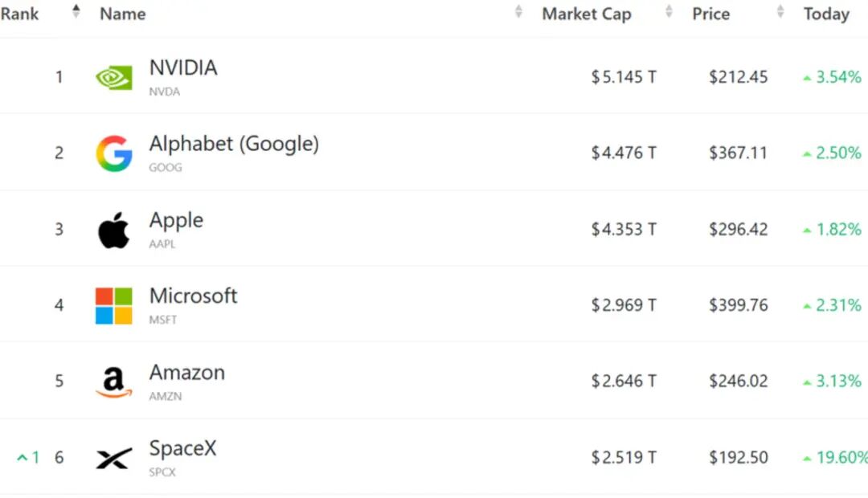Viewport: 868px width, 498px height.
Task: Click the green up arrow by NVIDIA's 3.54%
Action: click(807, 78)
